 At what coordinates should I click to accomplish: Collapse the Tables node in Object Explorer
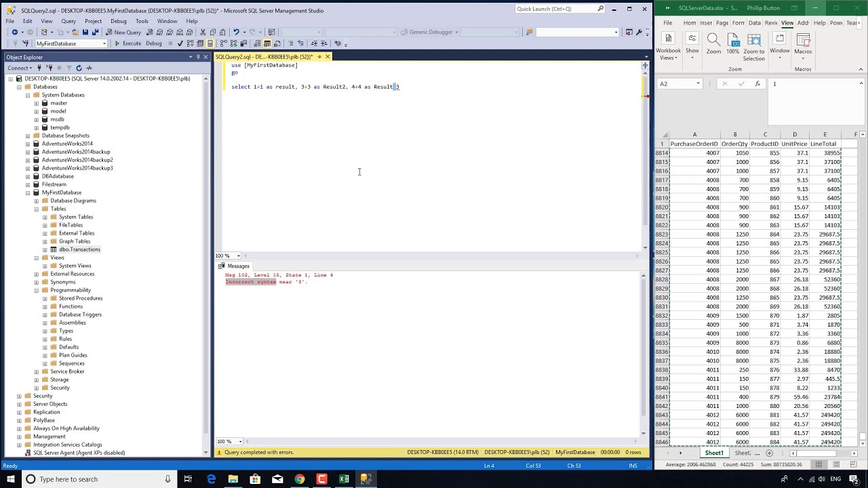point(36,209)
